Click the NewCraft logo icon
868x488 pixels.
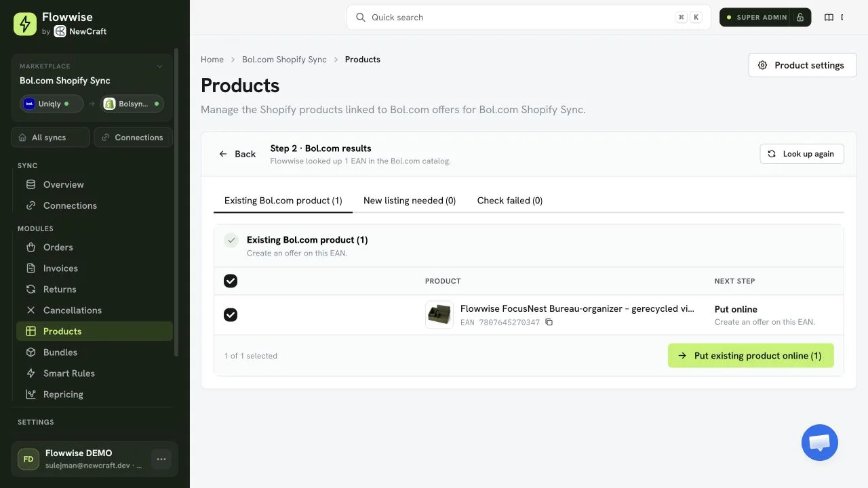(x=60, y=31)
